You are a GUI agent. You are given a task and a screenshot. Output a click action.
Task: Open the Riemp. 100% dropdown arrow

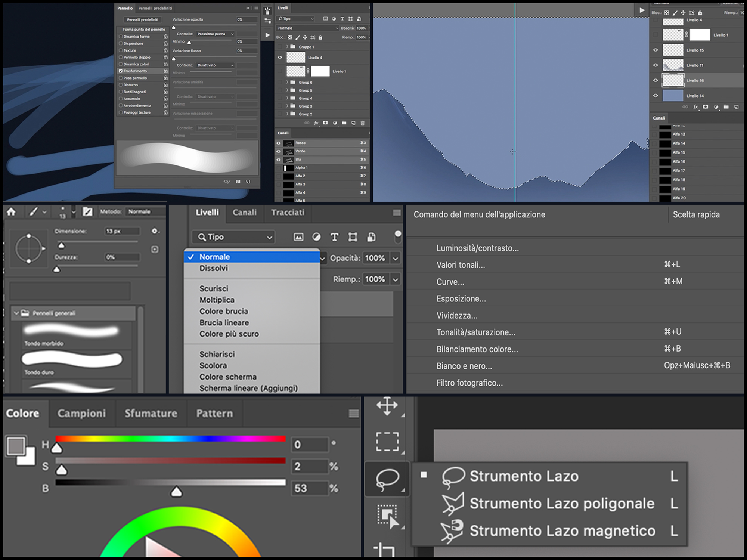[396, 279]
